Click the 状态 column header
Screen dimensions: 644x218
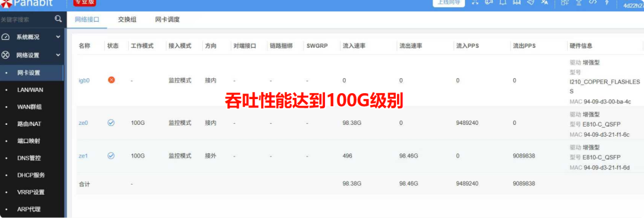pyautogui.click(x=113, y=46)
